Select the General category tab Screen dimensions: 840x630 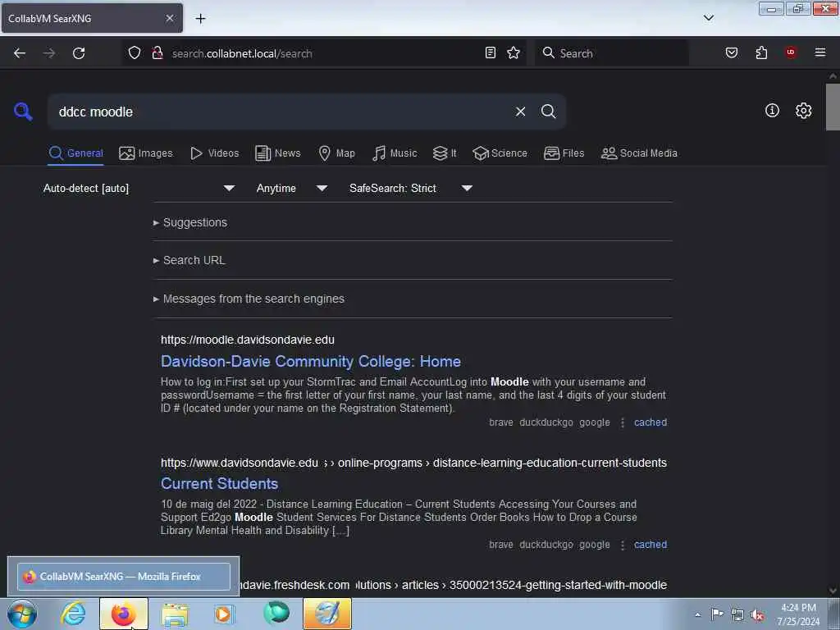pyautogui.click(x=75, y=153)
